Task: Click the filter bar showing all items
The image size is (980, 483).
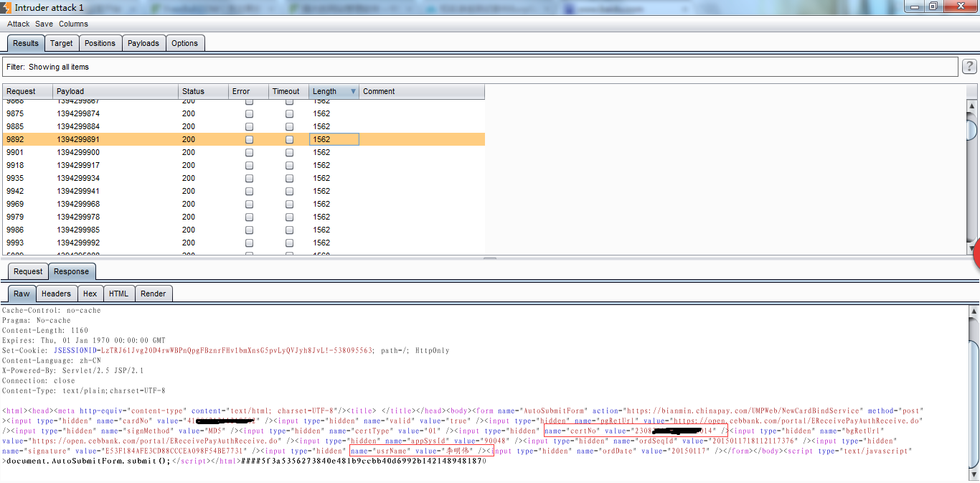Action: point(481,67)
